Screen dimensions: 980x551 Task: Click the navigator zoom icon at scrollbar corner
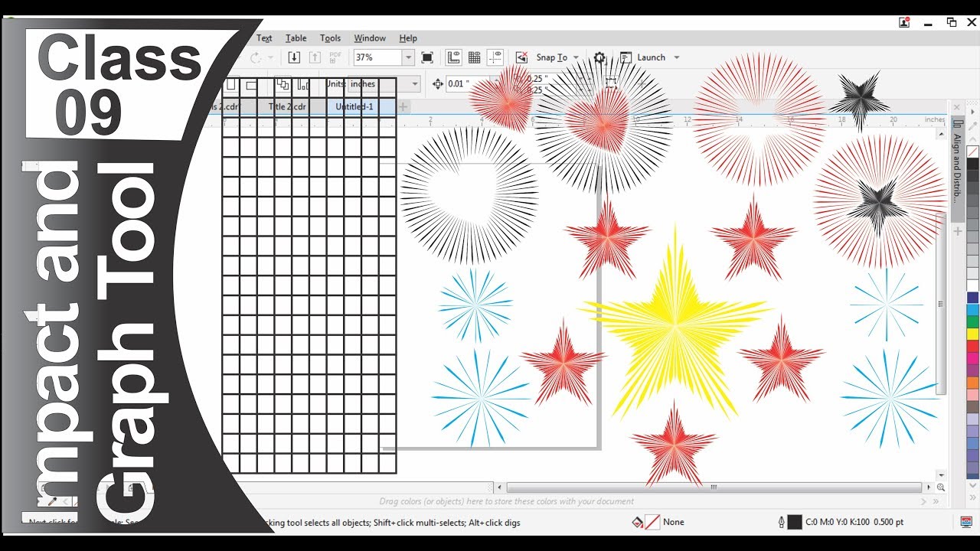(x=941, y=487)
